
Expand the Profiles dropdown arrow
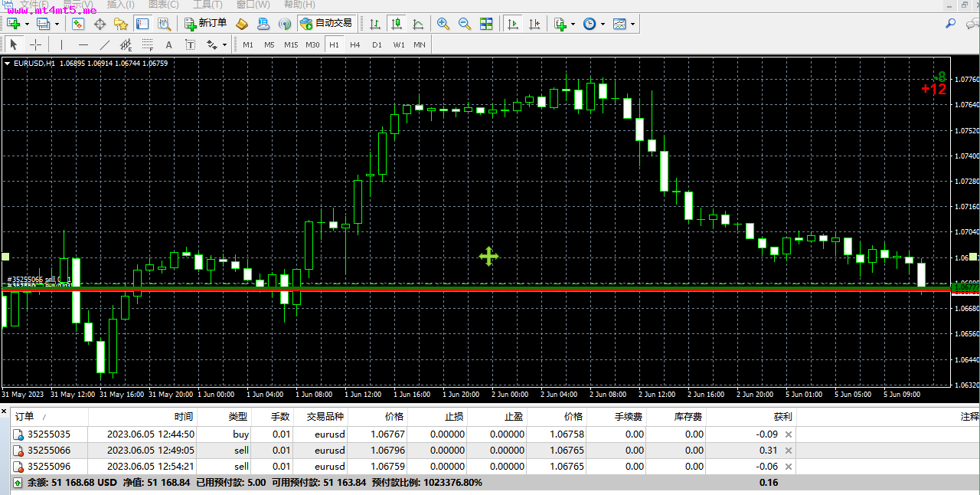(x=56, y=24)
